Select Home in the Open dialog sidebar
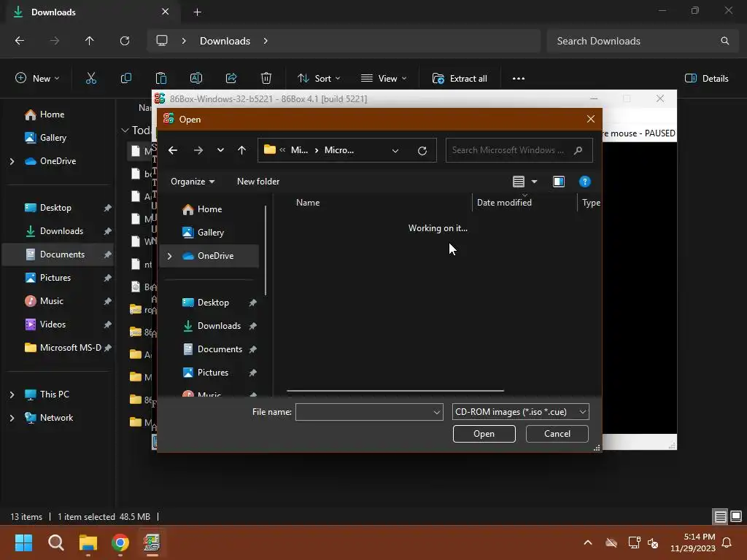This screenshot has height=560, width=747. tap(209, 209)
